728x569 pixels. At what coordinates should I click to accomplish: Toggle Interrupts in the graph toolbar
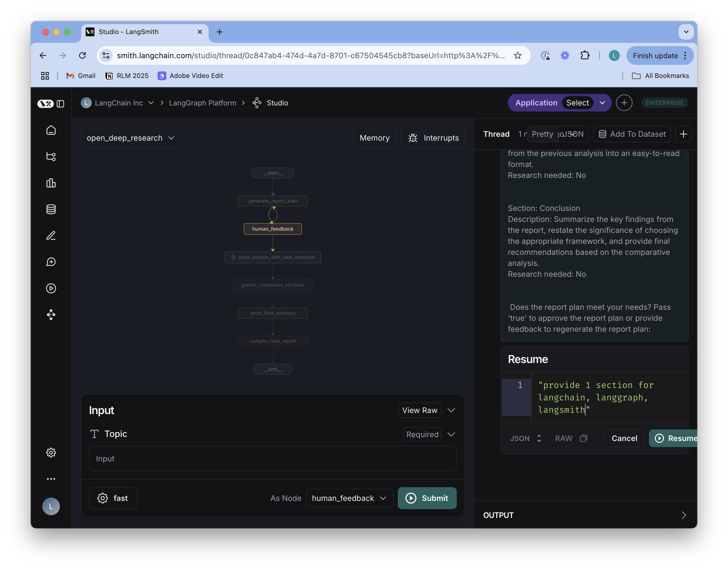[x=432, y=138]
